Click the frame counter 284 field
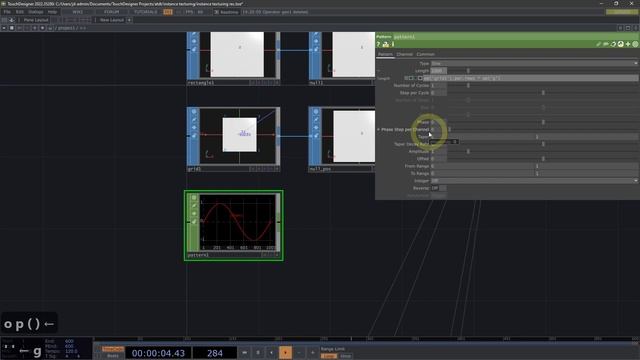This screenshot has height=360, width=640. (x=215, y=353)
